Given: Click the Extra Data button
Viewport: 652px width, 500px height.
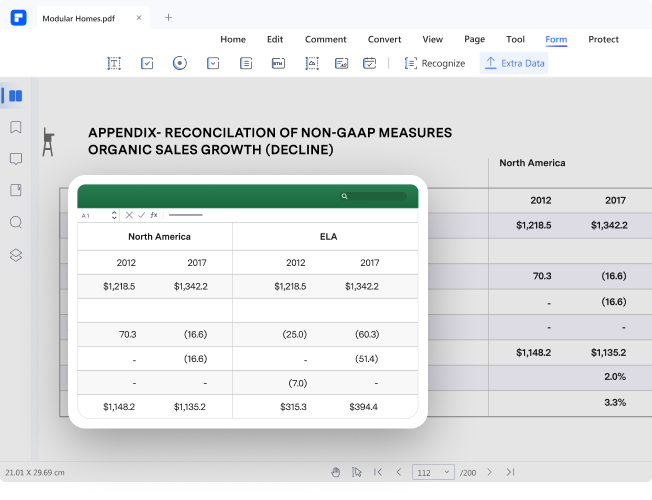Looking at the screenshot, I should 514,63.
